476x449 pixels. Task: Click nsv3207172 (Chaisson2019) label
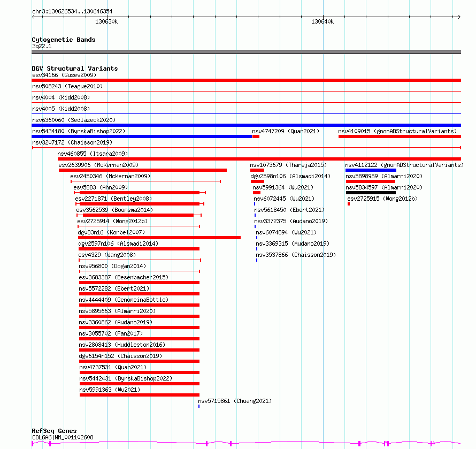[x=72, y=142]
